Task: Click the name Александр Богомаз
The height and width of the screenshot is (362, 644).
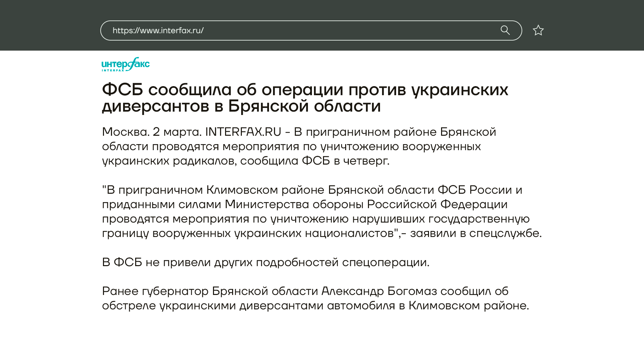Action: tap(379, 291)
